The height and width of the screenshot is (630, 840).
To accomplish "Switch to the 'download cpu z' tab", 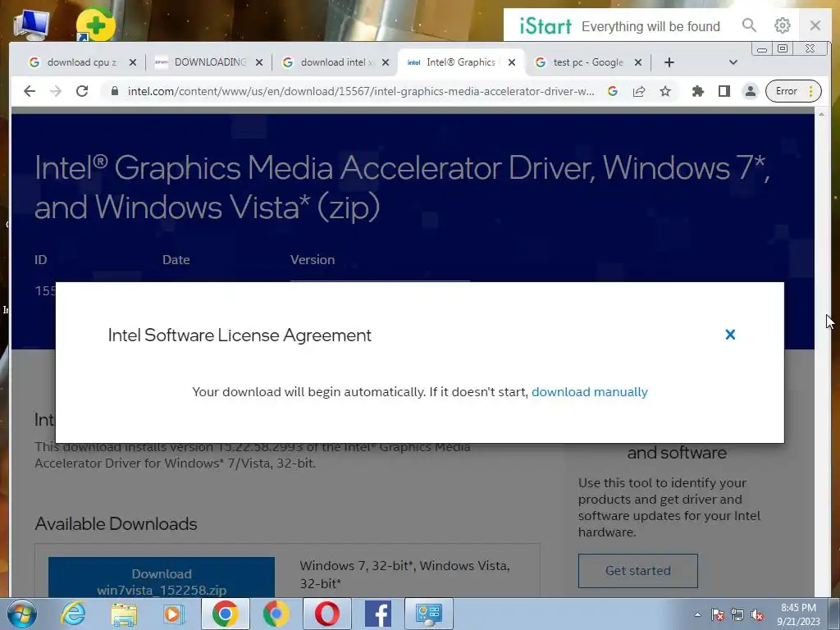I will pos(81,62).
